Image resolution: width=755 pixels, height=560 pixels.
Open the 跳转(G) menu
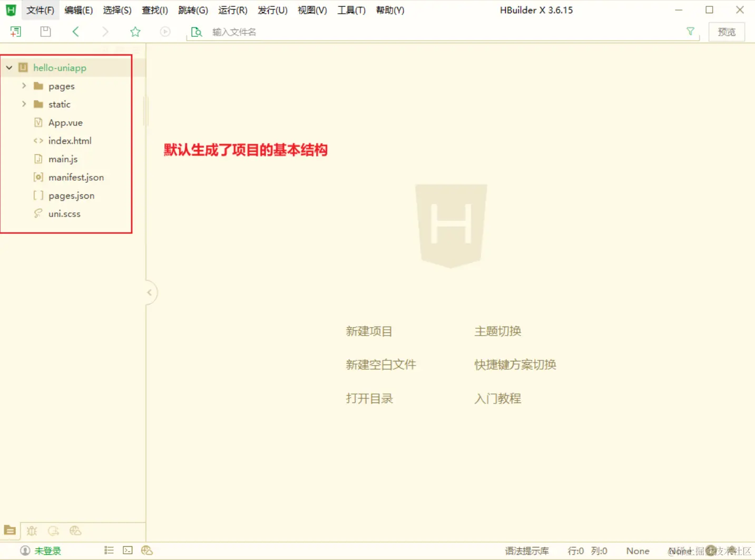tap(193, 10)
